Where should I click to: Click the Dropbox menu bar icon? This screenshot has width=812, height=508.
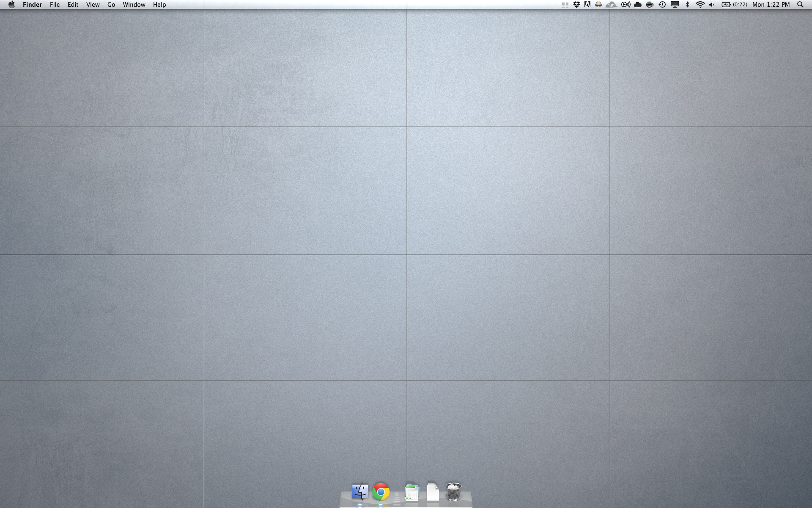[x=576, y=5]
